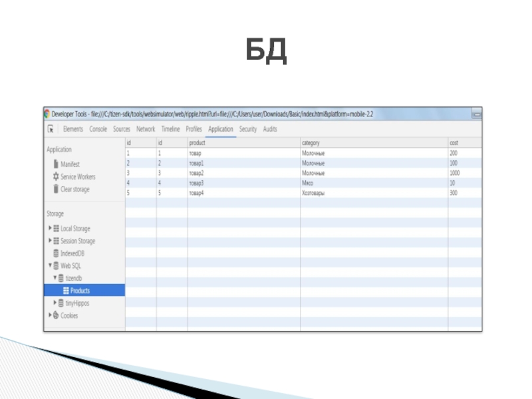Click the first id column header
Image resolution: width=532 pixels, height=399 pixels.
[x=141, y=142]
